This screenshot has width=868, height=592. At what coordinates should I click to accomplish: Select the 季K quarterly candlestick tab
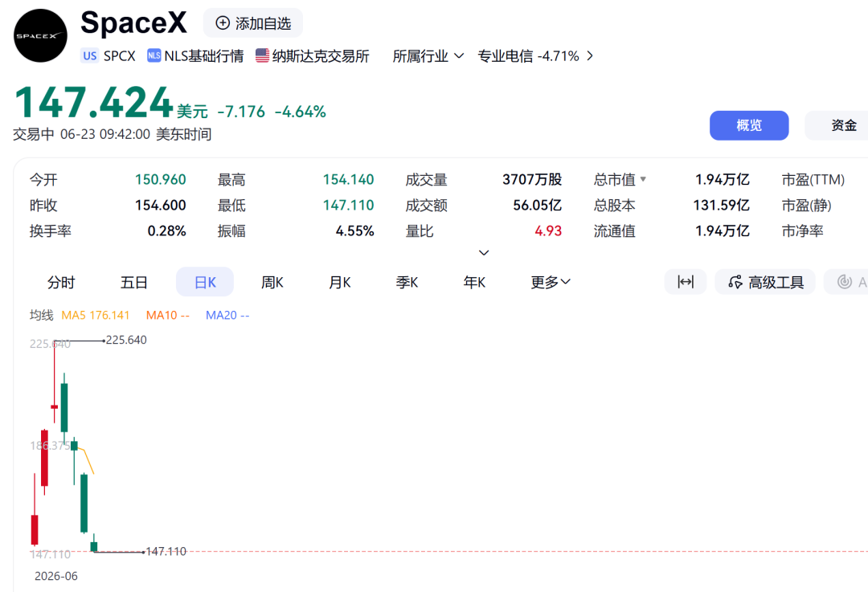(407, 282)
